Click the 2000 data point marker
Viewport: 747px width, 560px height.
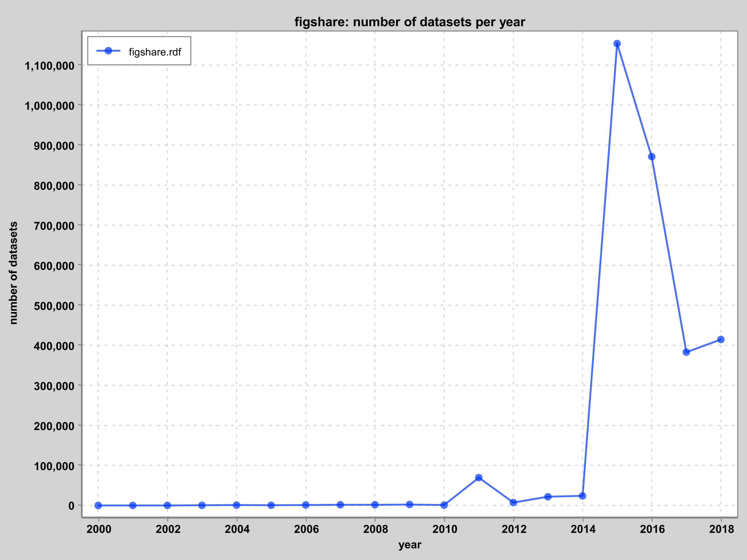click(x=98, y=505)
